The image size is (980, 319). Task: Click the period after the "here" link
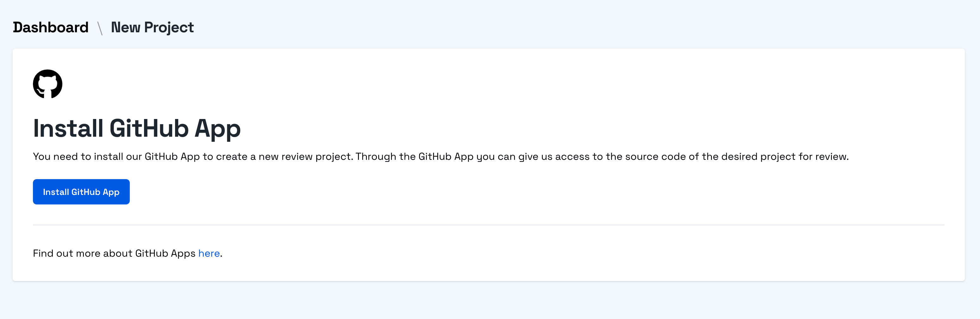[x=221, y=254]
